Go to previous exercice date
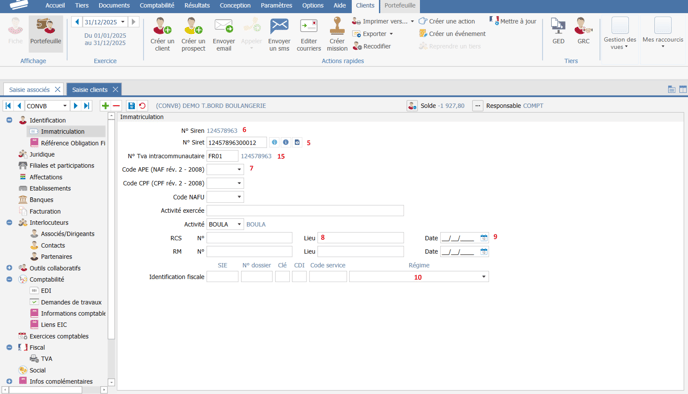 coord(77,21)
